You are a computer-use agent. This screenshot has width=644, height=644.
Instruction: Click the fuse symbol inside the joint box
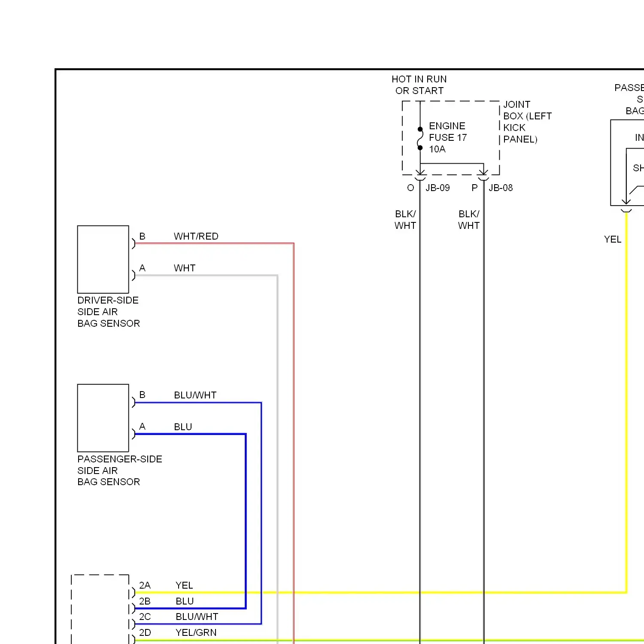[x=420, y=138]
